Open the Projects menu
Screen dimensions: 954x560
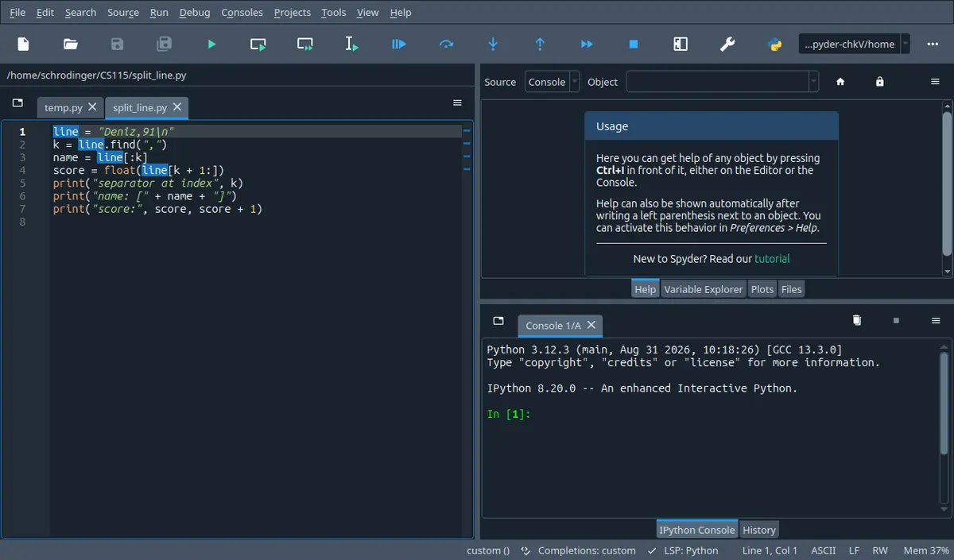click(x=293, y=13)
